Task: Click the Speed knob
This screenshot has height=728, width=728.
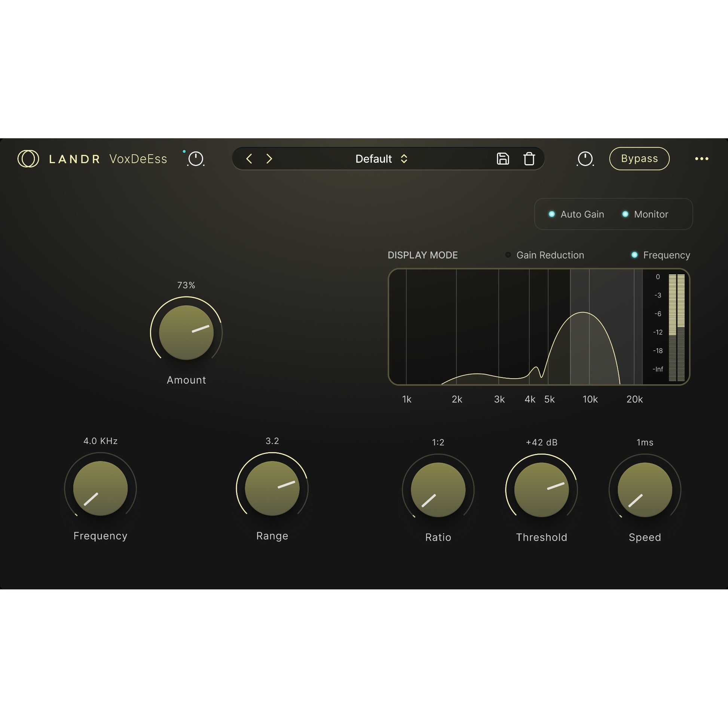Action: 645,489
